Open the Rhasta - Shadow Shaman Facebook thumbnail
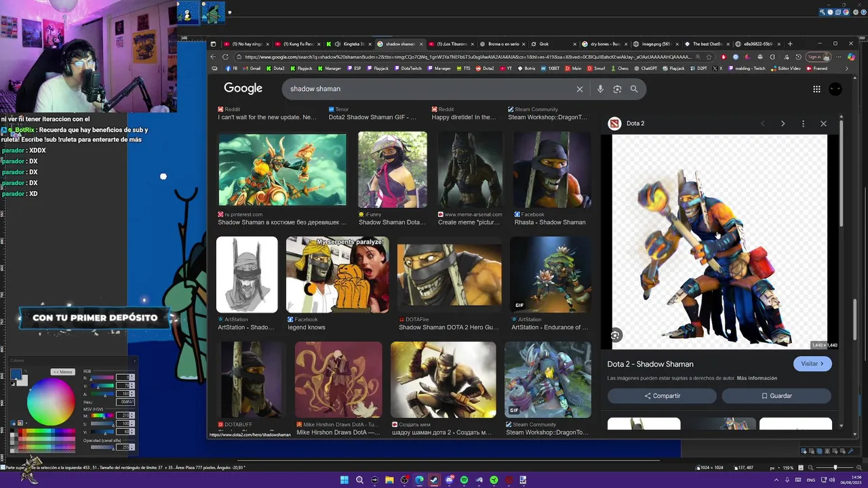 (x=551, y=169)
